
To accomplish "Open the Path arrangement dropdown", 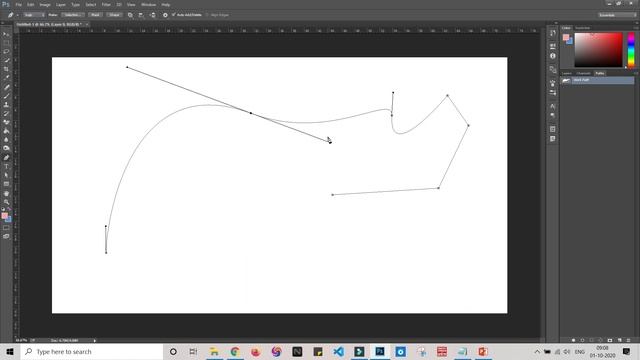I will point(153,15).
